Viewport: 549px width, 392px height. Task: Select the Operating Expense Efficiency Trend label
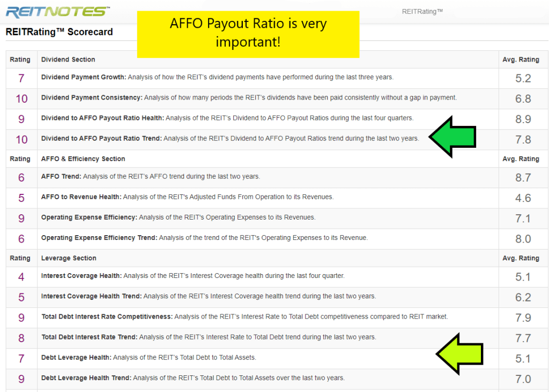coord(99,238)
